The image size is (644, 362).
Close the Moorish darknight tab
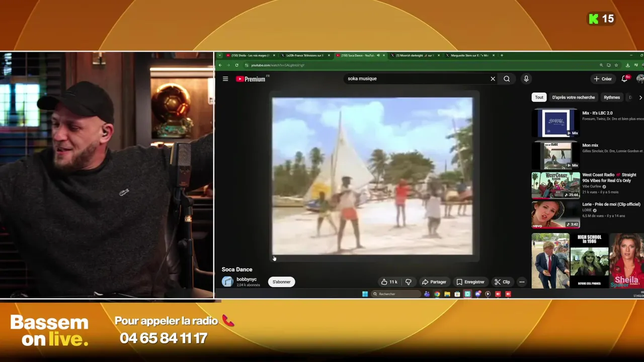click(x=439, y=55)
